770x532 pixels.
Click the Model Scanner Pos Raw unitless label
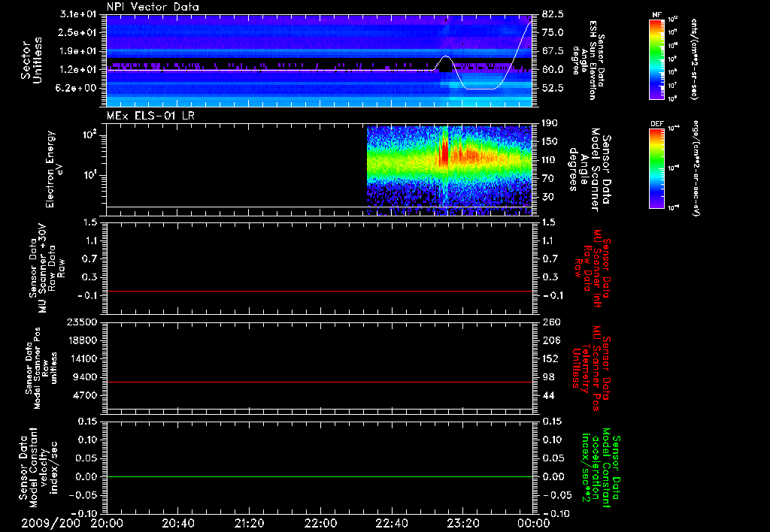tap(41, 368)
